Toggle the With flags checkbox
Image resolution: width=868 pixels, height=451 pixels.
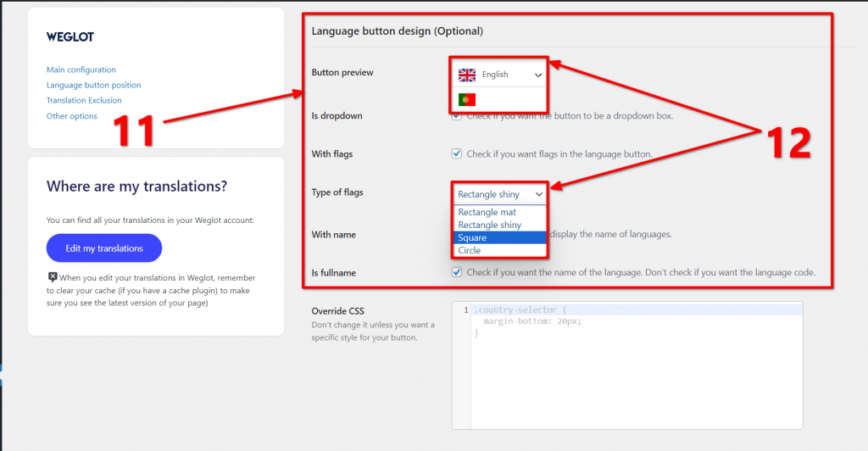(x=457, y=153)
